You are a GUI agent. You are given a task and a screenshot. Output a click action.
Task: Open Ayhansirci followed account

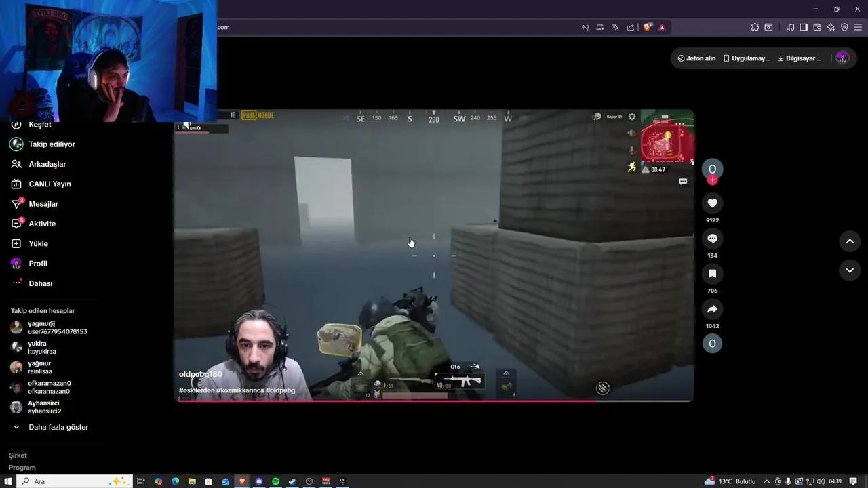pos(36,407)
